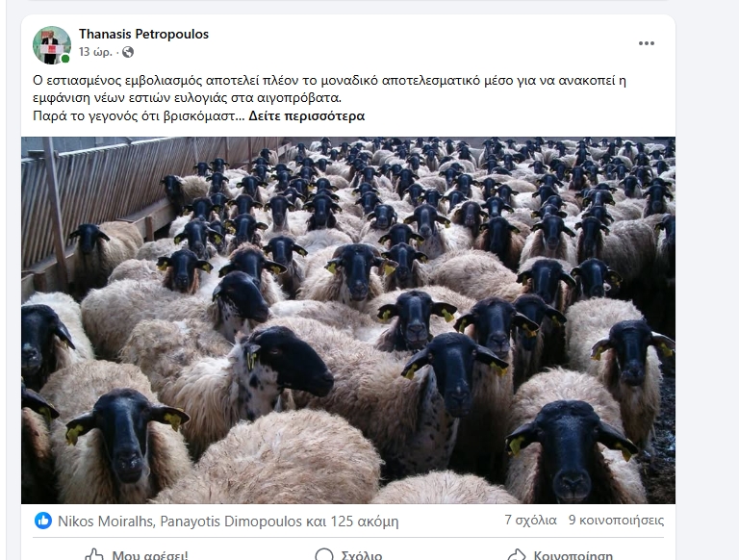The height and width of the screenshot is (560, 739).
Task: Open Panayotis Dimopoulos in reactions
Action: [231, 522]
